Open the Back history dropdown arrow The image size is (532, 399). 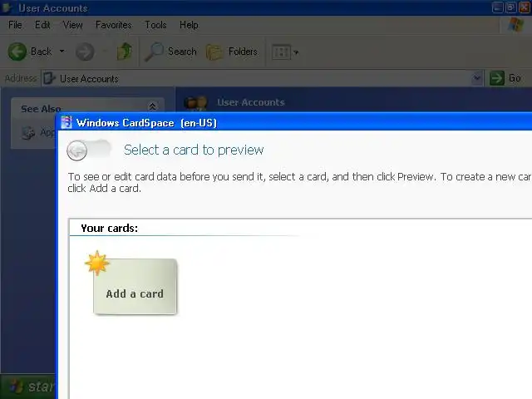click(62, 52)
